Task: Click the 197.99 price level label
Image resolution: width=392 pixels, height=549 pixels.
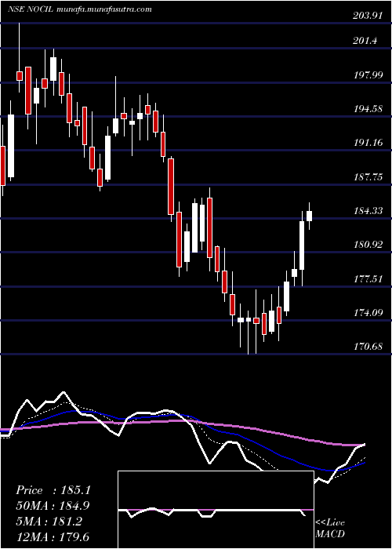Action: click(367, 75)
